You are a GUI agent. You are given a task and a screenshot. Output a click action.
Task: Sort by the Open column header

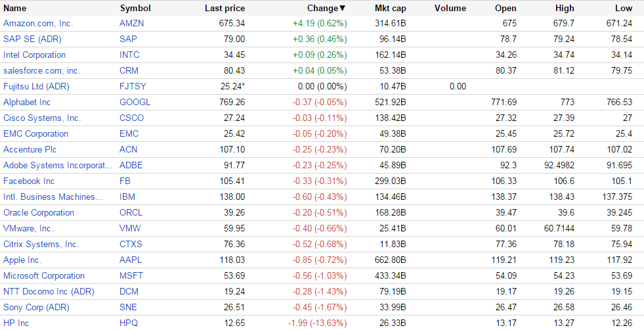coord(505,9)
